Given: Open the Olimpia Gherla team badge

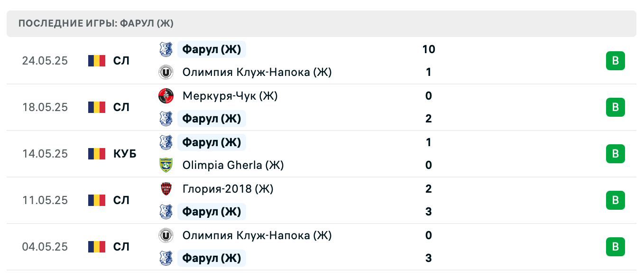Looking at the screenshot, I should [166, 165].
